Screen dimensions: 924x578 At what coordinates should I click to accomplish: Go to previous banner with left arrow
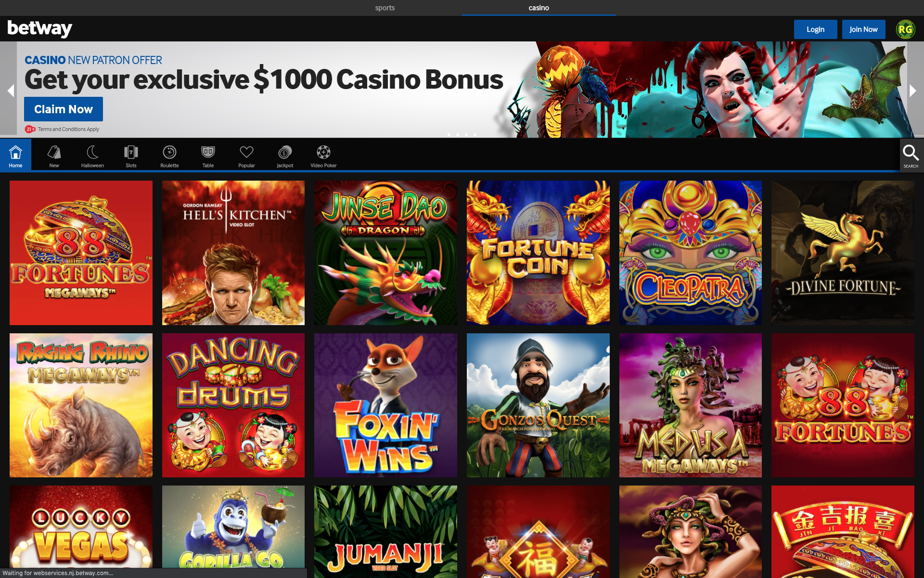point(11,91)
